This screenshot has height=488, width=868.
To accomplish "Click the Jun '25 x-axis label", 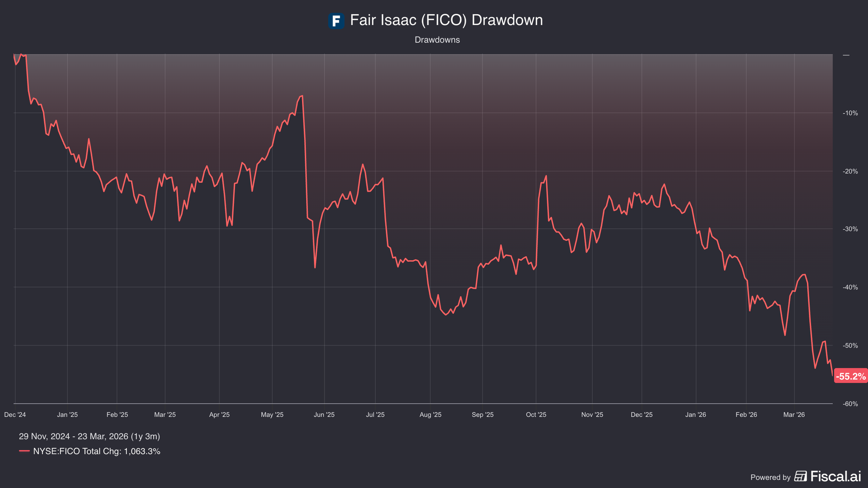I will click(324, 415).
